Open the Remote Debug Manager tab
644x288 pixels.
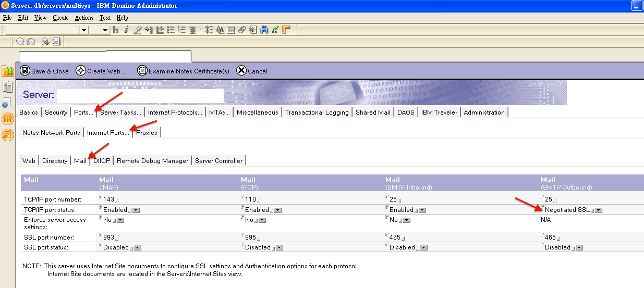152,161
